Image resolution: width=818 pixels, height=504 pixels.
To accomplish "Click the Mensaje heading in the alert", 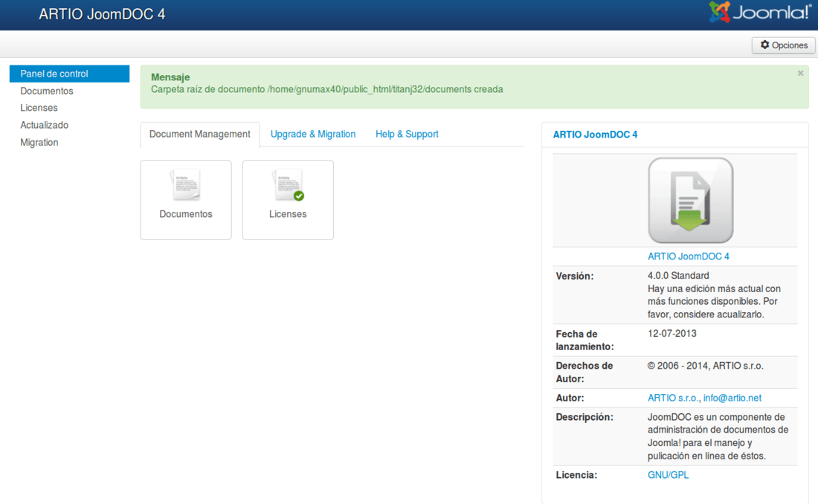I will 170,77.
